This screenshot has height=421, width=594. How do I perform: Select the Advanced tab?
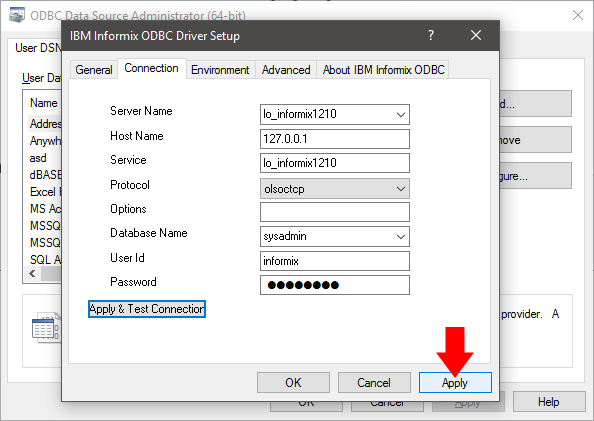pos(286,70)
